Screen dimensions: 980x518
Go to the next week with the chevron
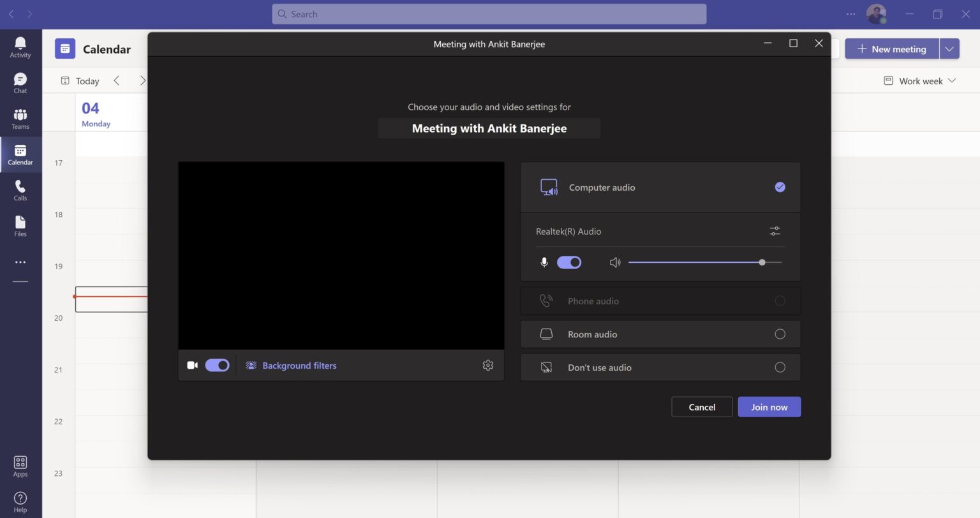(143, 80)
